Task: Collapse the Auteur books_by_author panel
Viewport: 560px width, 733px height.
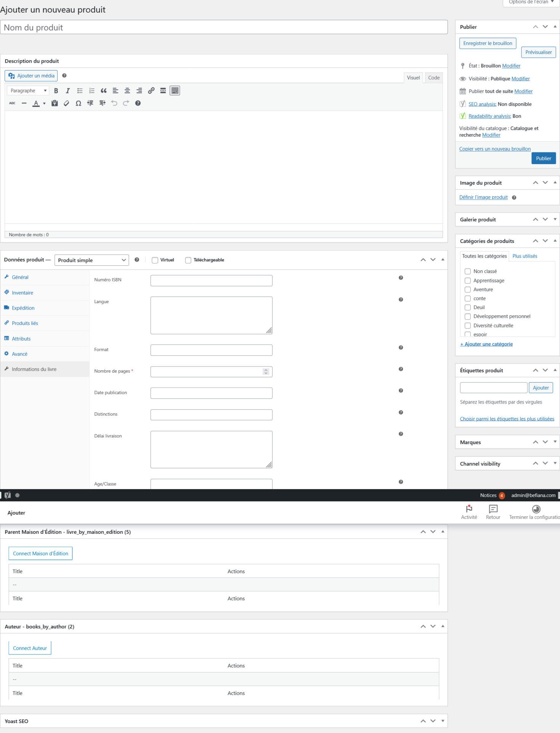Action: (443, 626)
